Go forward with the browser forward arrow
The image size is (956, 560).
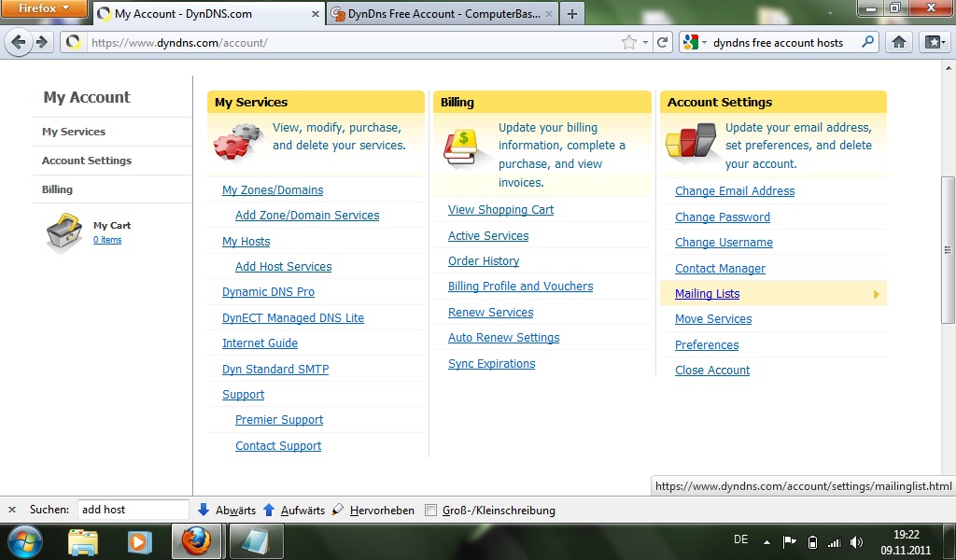pyautogui.click(x=41, y=42)
